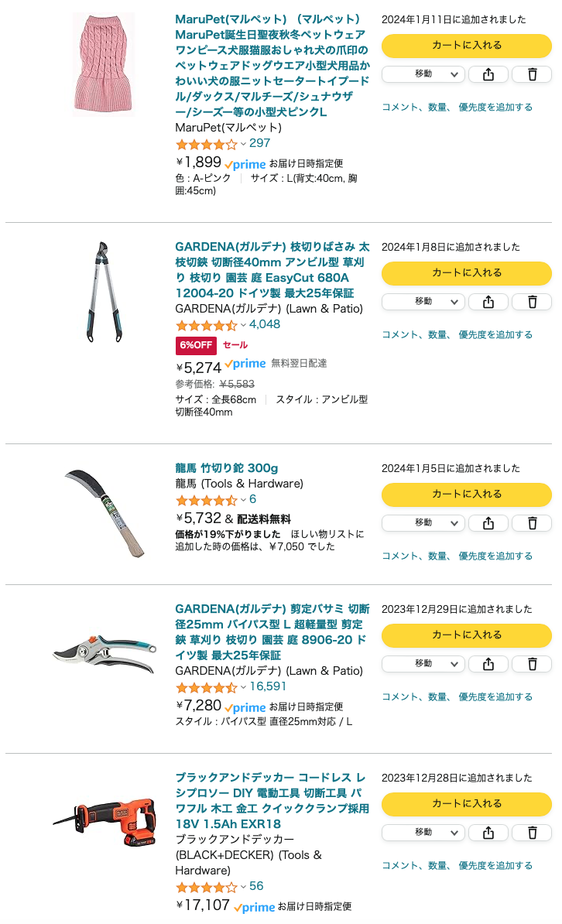Share the GARDENA 8906-20 pruning shears
Screen dimensions: 562x924
[x=488, y=664]
